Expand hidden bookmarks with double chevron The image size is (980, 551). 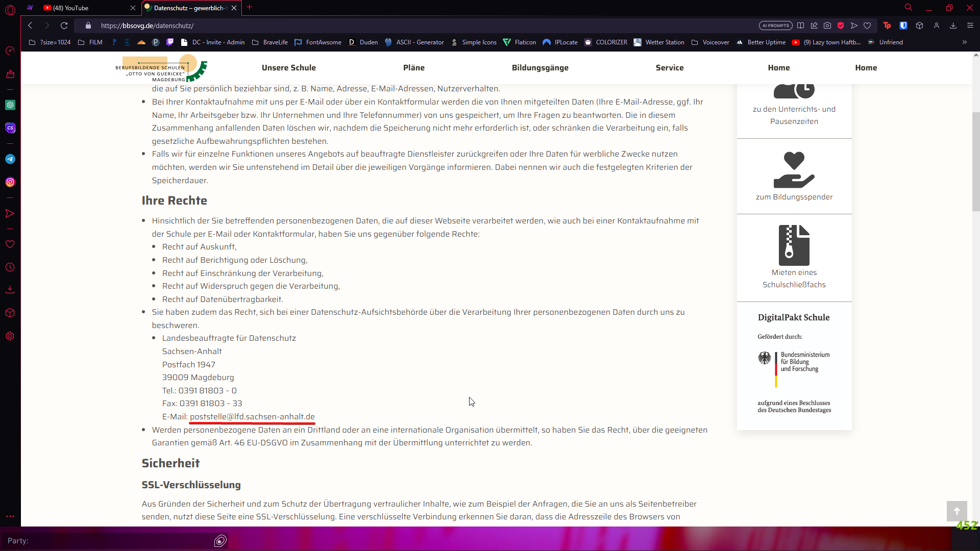964,42
